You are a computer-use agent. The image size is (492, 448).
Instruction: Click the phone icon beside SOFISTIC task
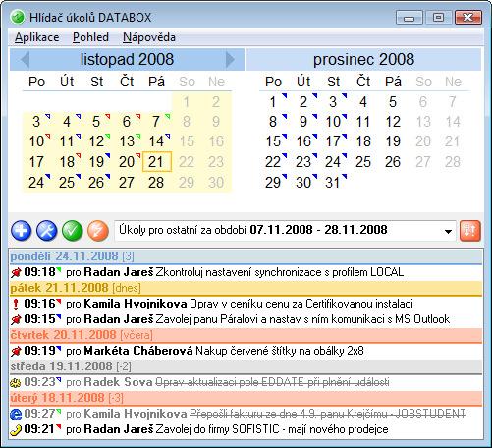click(x=16, y=430)
